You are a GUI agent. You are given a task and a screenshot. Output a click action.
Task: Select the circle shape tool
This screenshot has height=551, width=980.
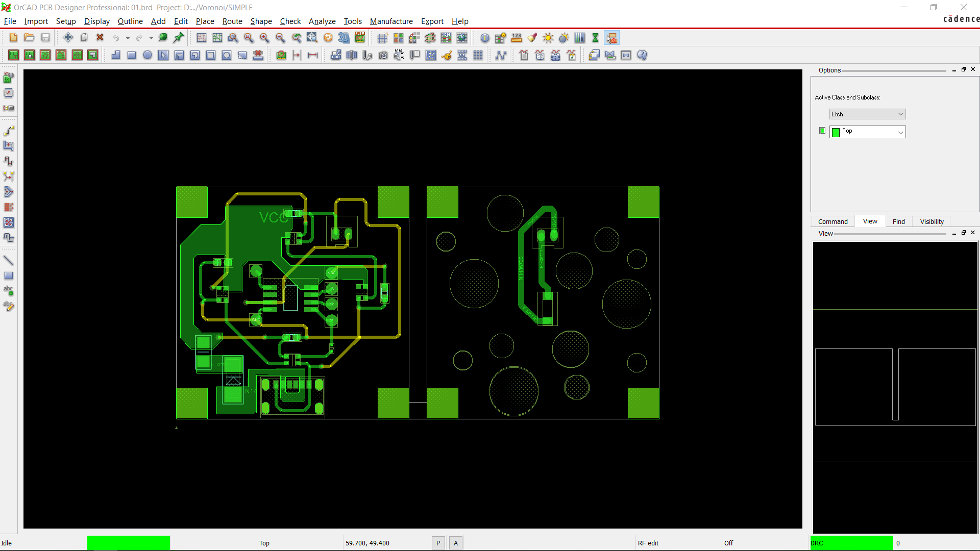148,55
